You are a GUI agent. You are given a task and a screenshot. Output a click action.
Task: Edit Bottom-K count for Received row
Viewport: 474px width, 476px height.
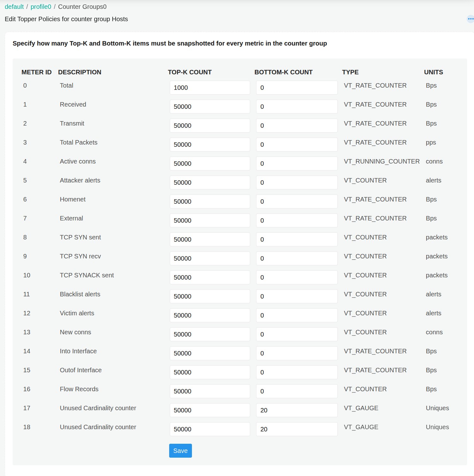coord(297,107)
